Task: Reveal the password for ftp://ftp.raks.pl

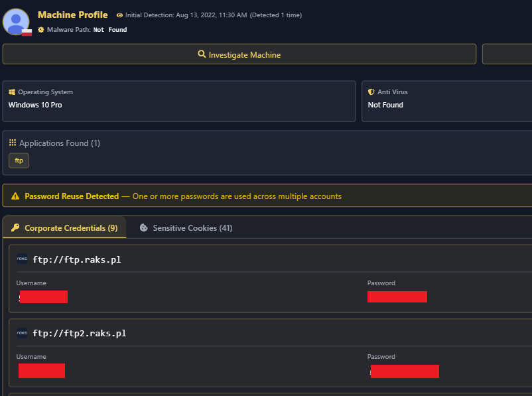Action: click(x=397, y=297)
